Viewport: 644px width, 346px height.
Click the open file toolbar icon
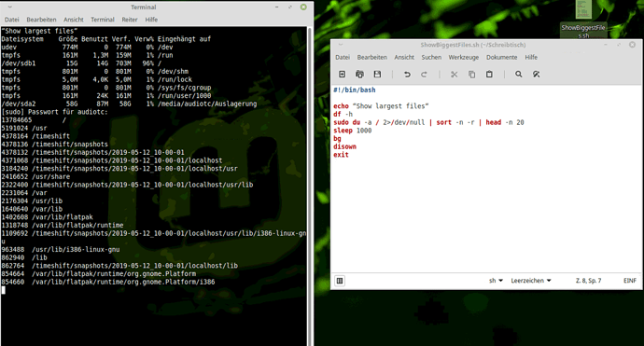pos(359,75)
